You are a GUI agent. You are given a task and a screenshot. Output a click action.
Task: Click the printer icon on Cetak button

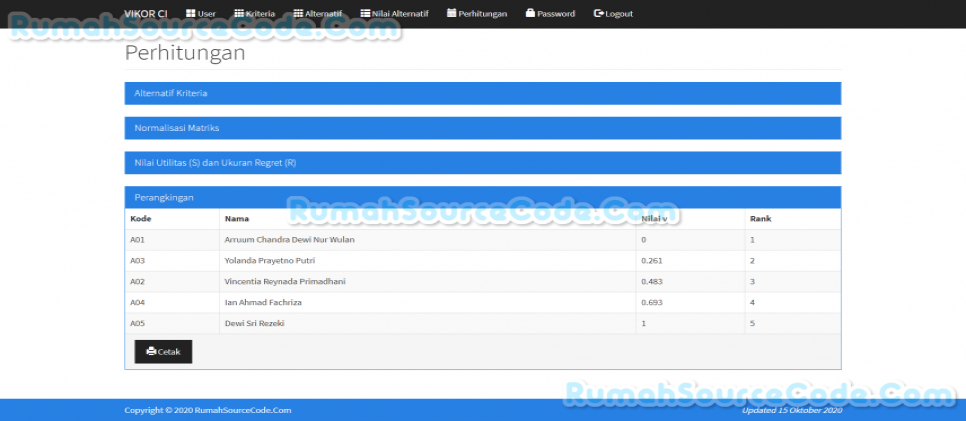[x=151, y=352]
